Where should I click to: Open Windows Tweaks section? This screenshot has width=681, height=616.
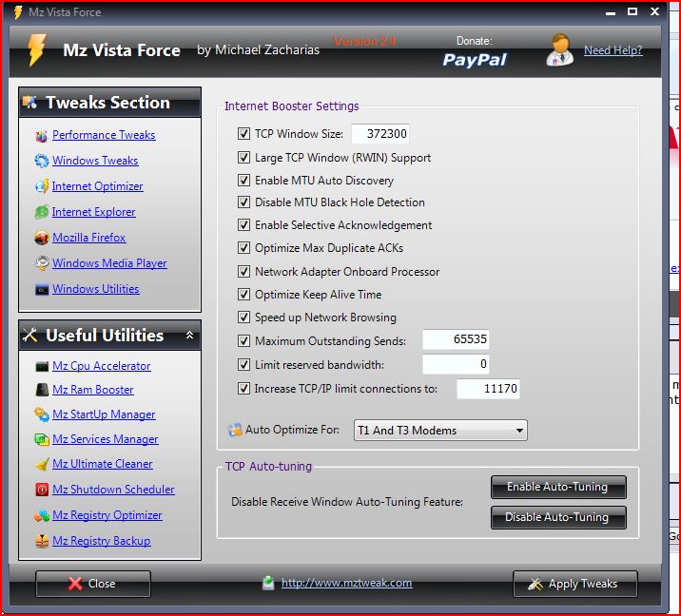click(95, 161)
